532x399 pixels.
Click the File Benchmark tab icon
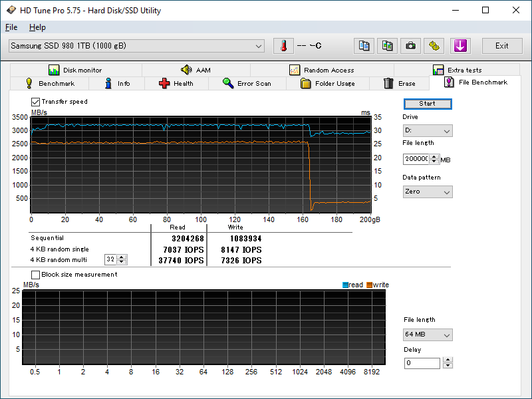(449, 82)
